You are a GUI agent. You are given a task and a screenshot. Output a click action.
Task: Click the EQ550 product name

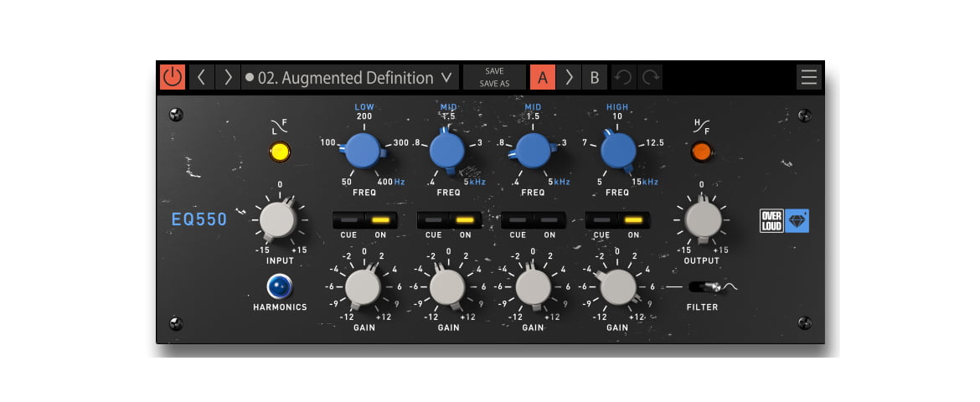click(x=199, y=219)
